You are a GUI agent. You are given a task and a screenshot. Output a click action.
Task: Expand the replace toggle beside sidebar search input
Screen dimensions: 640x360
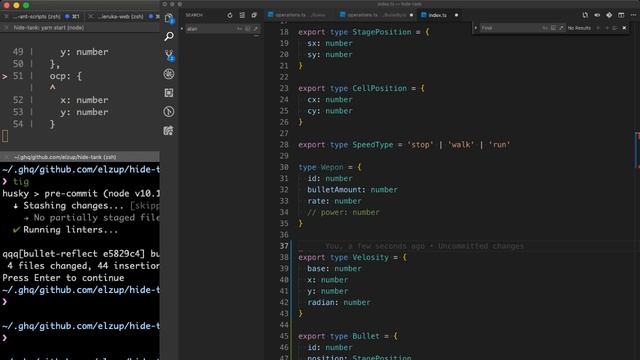[x=182, y=29]
